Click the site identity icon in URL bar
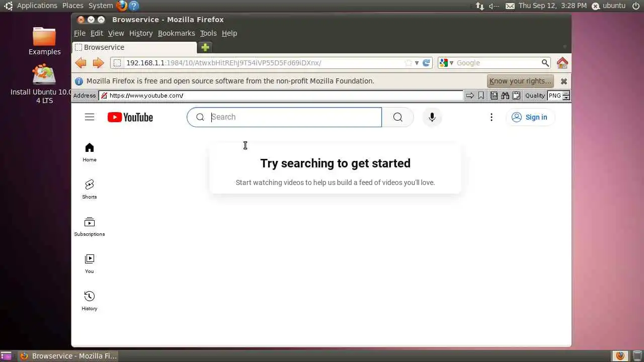 click(117, 63)
